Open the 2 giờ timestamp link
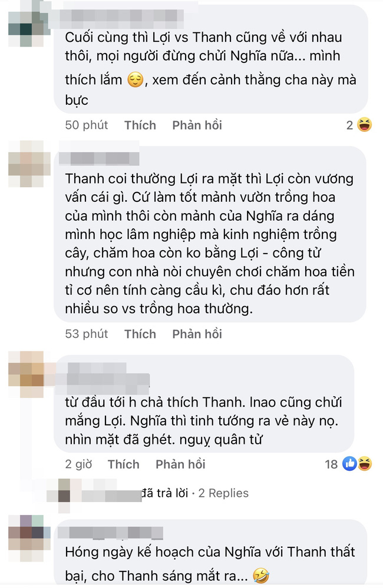The image size is (383, 588). 78,464
